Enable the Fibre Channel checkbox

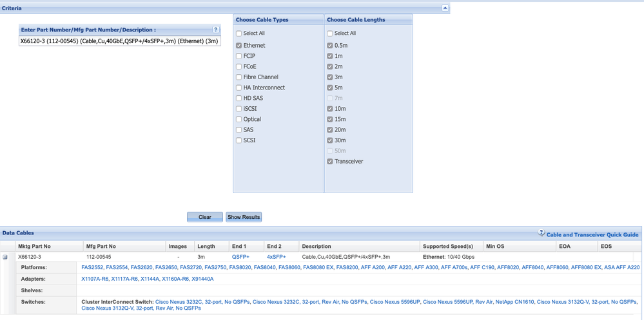[239, 77]
